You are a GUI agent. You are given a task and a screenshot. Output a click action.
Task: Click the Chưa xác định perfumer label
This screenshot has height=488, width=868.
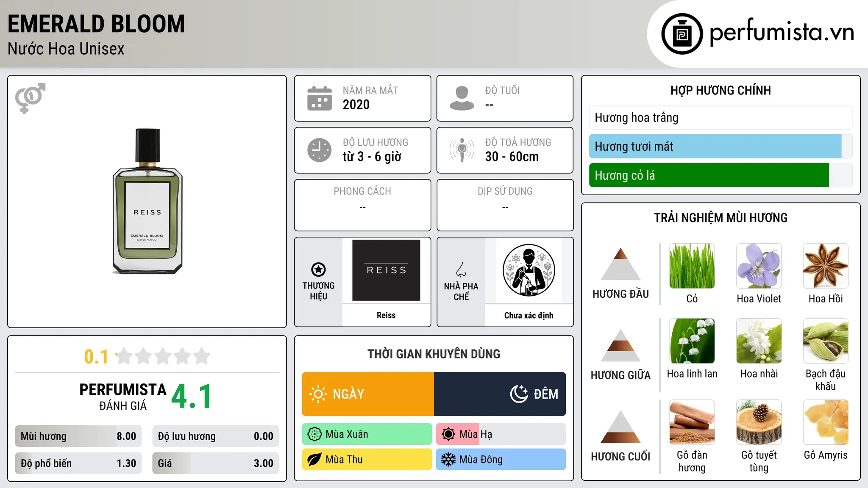click(x=529, y=315)
